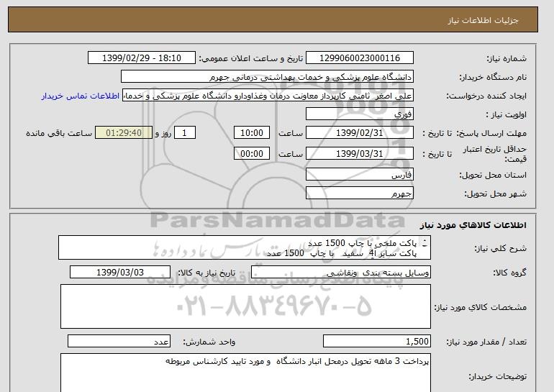Click the response deadline date 1399/02/31
Screen dimensions: 554x392
(359, 133)
